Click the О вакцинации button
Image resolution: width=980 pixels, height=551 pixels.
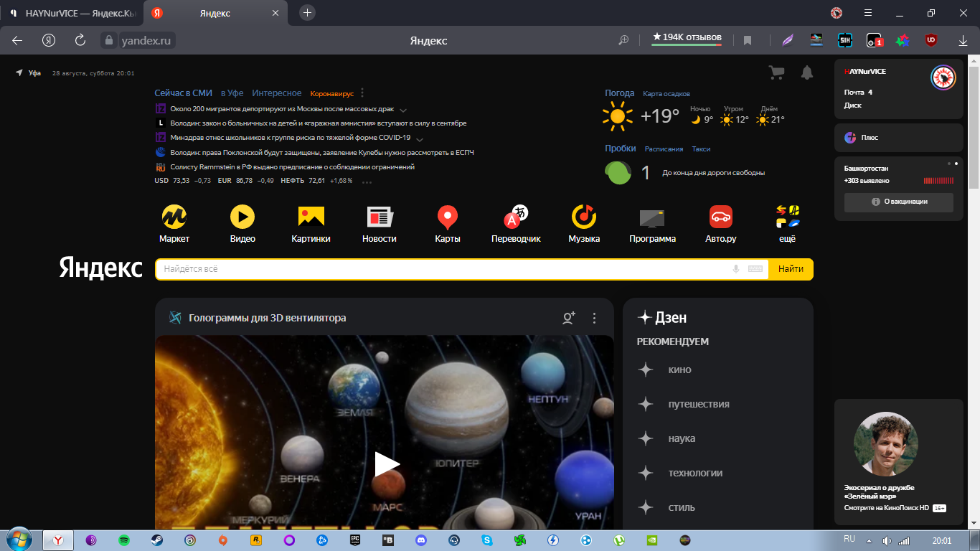click(899, 202)
